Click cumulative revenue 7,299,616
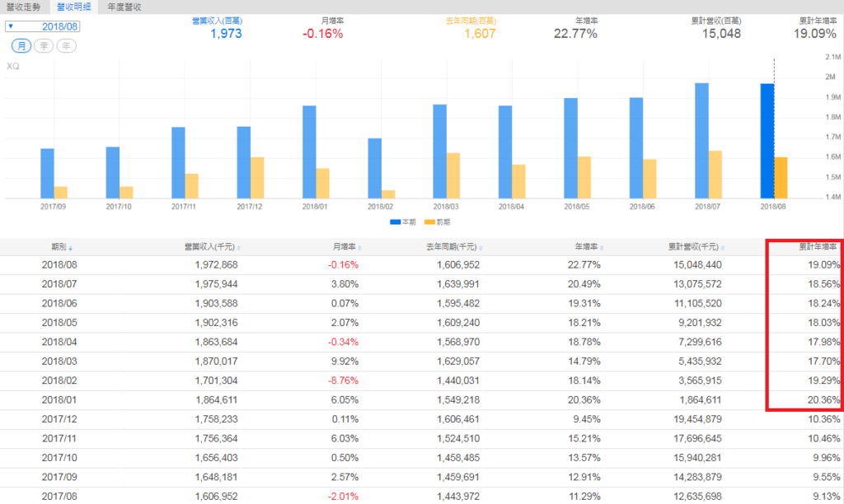 coord(700,342)
